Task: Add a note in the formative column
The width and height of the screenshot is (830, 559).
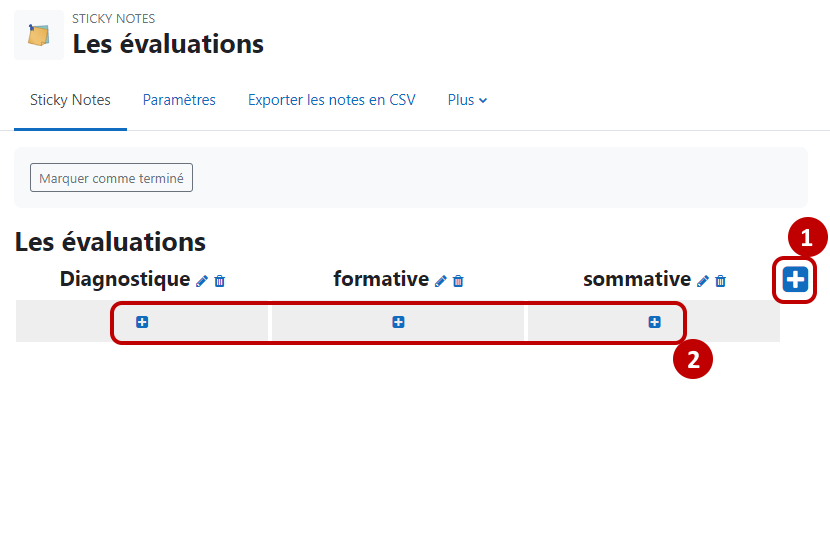Action: point(399,322)
